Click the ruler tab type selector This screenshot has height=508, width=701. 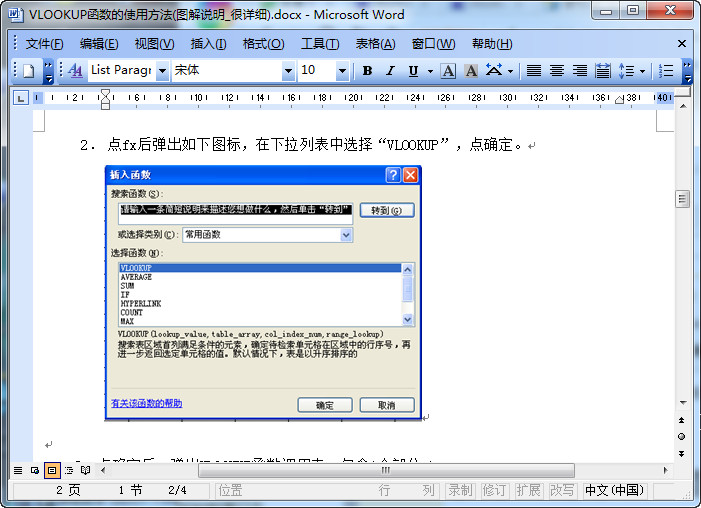pos(21,97)
